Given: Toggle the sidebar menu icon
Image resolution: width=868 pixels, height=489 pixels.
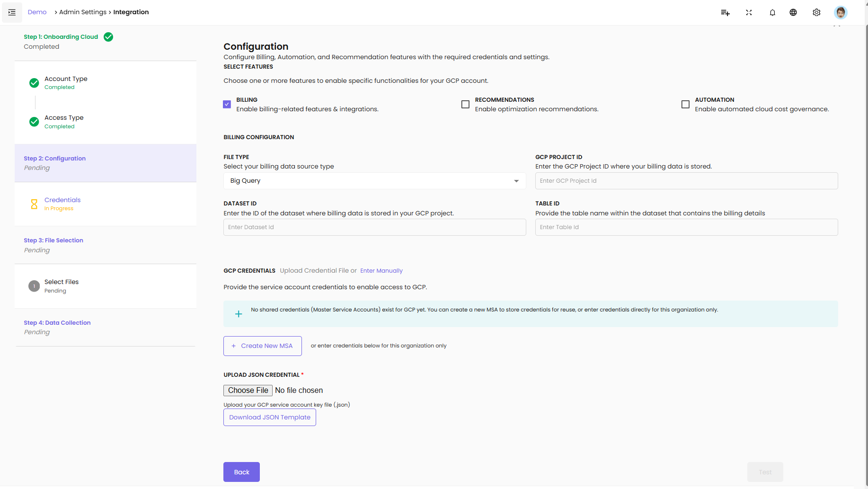Looking at the screenshot, I should (x=12, y=12).
